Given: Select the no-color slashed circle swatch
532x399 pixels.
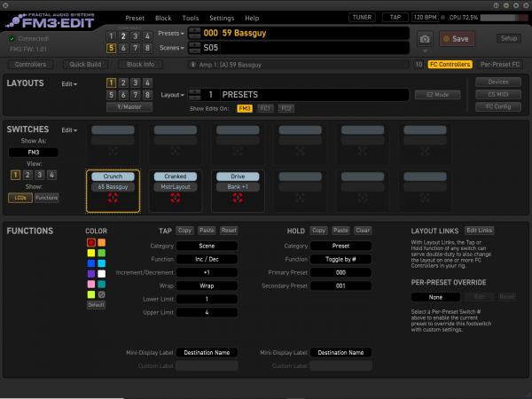Looking at the screenshot, I should (x=101, y=294).
